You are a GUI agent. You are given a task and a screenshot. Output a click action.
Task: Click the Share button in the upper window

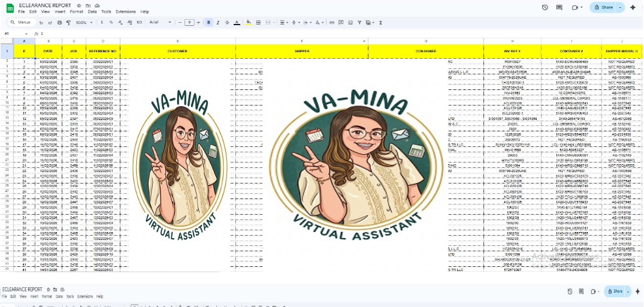[x=604, y=7]
